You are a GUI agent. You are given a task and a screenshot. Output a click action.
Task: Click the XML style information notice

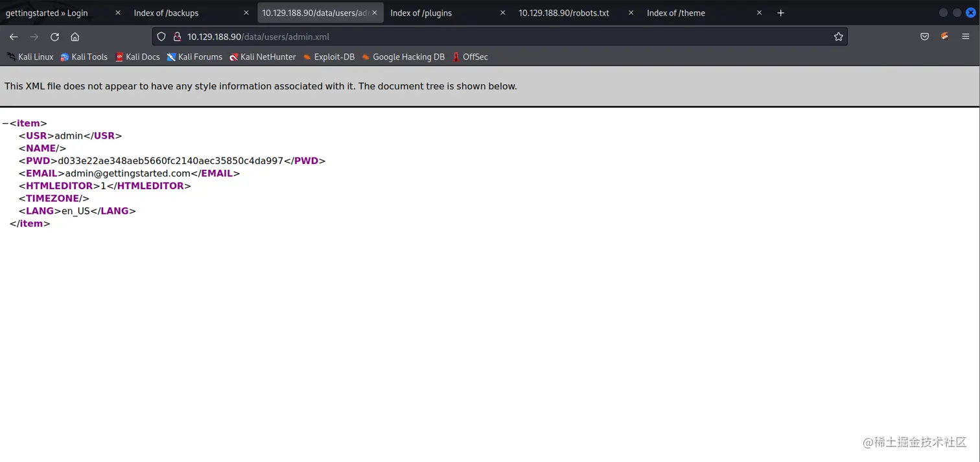point(261,86)
